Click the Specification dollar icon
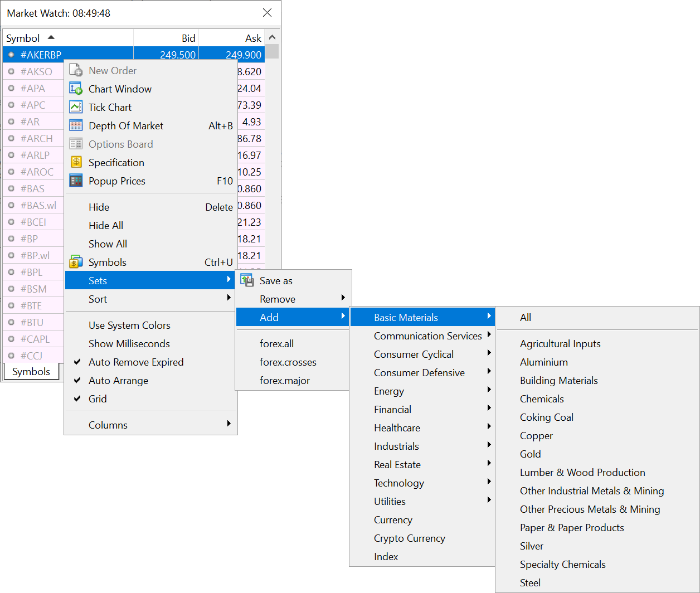The height and width of the screenshot is (593, 700). click(76, 162)
